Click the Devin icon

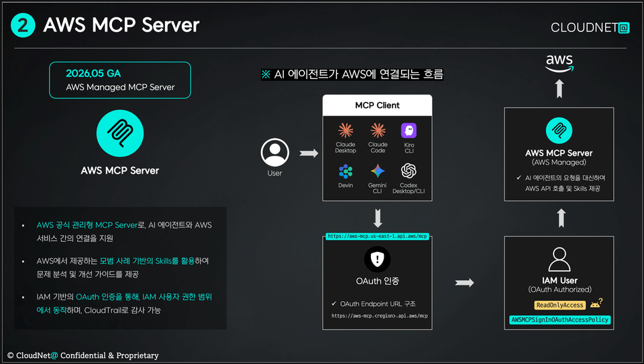tap(345, 171)
